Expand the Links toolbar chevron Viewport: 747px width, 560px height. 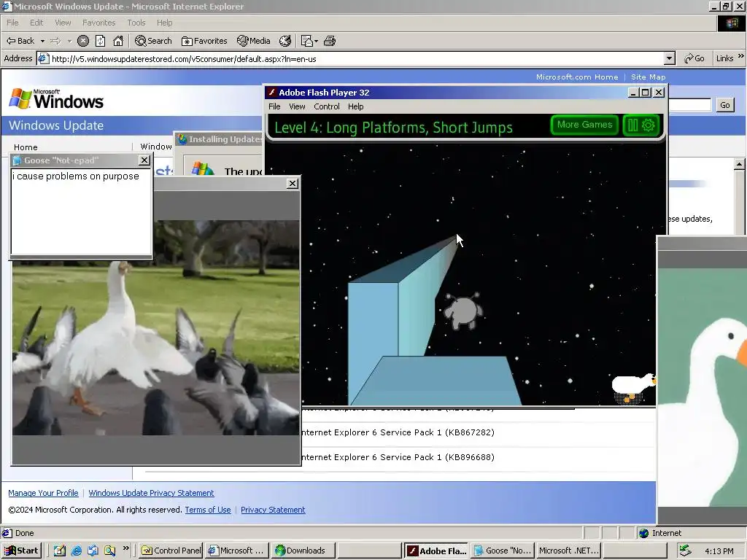[x=741, y=56]
